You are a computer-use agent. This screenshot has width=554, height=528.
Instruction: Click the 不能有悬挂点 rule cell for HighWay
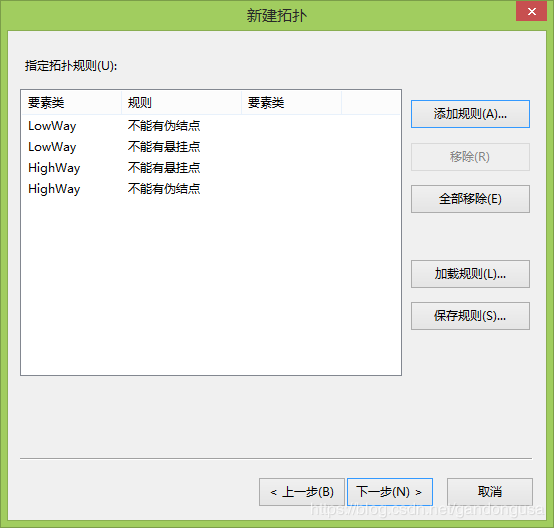tap(164, 168)
